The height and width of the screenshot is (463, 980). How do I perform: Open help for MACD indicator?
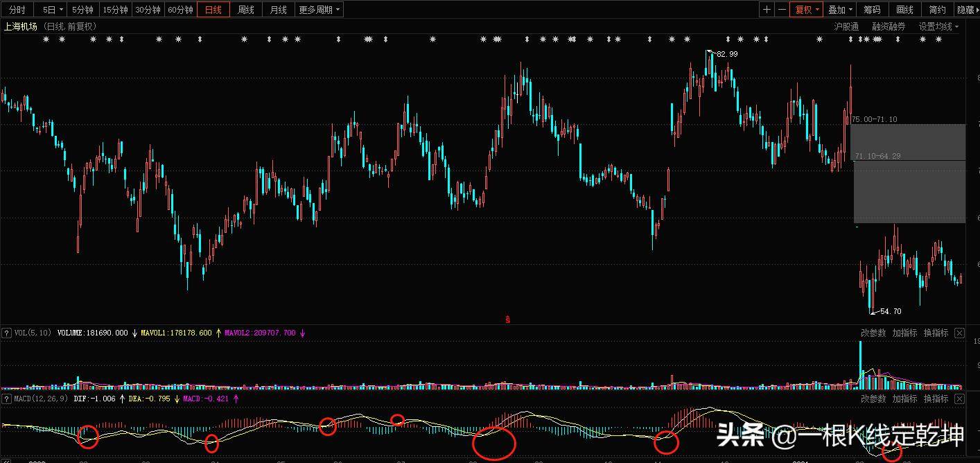click(7, 399)
